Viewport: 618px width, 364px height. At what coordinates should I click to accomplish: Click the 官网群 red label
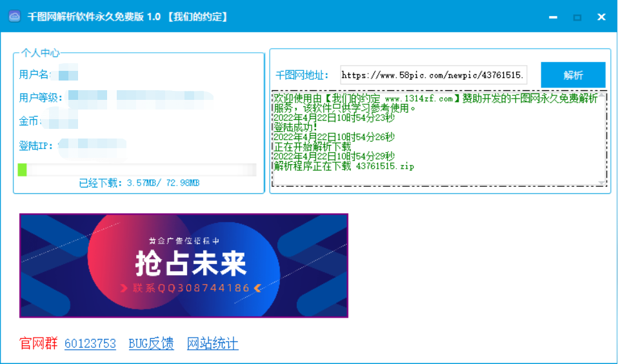(39, 343)
